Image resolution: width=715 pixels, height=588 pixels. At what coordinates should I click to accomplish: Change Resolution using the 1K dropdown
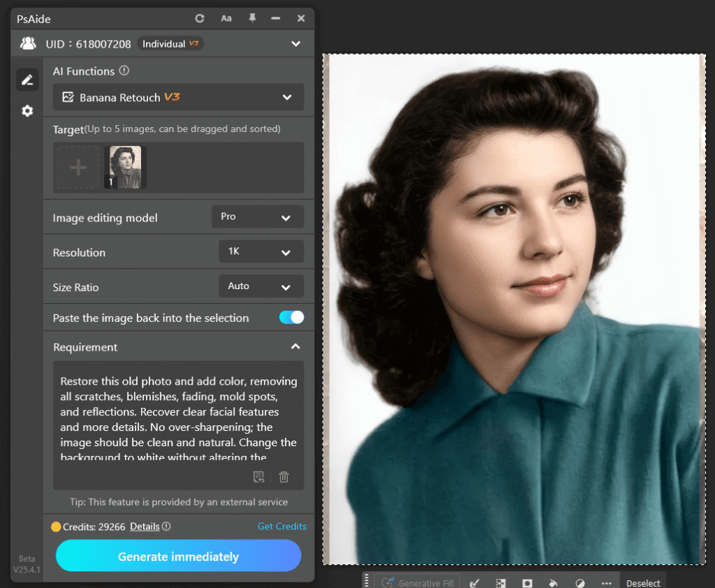(260, 251)
